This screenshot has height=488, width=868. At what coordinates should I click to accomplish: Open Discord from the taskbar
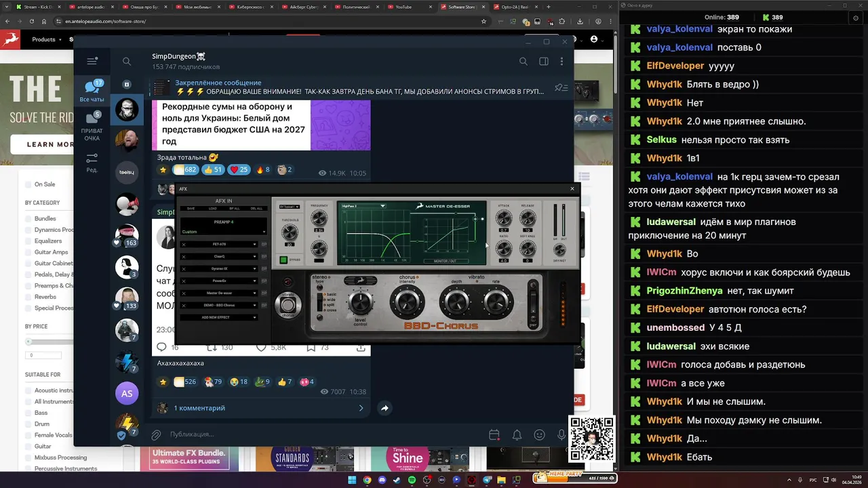[382, 480]
